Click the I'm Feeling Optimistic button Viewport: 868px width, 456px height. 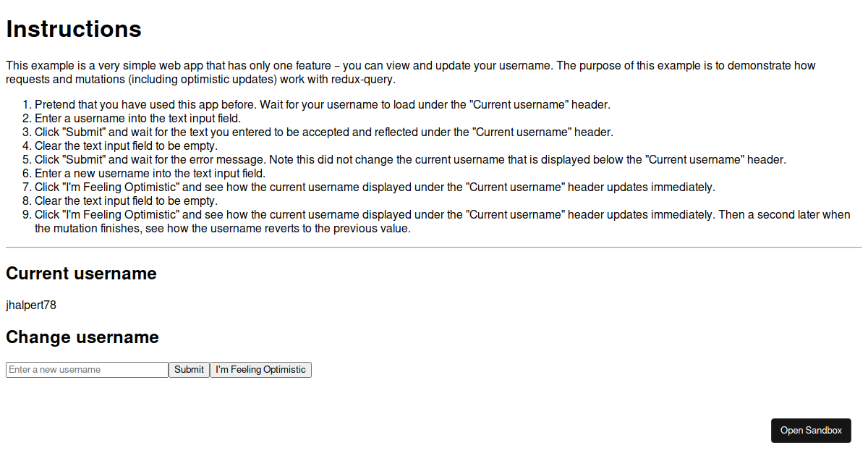pos(260,370)
